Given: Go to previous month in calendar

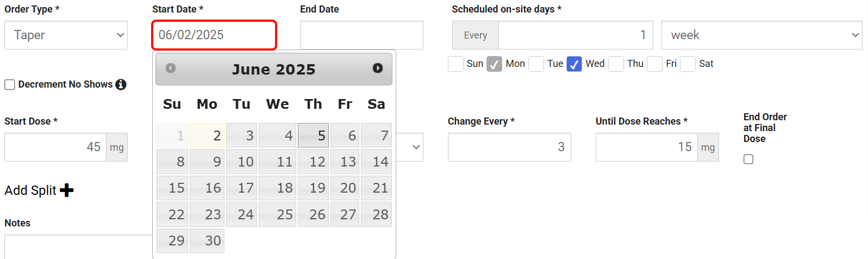Looking at the screenshot, I should pos(171,68).
